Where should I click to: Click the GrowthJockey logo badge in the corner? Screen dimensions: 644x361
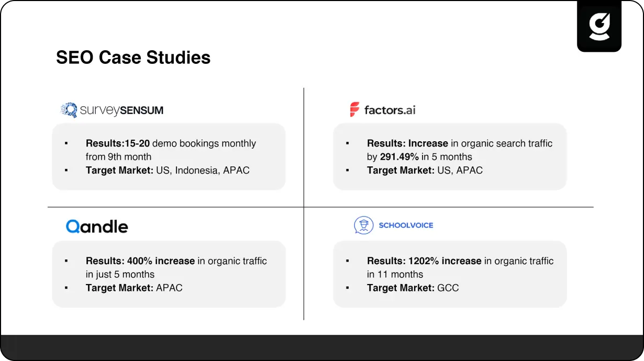click(x=599, y=27)
